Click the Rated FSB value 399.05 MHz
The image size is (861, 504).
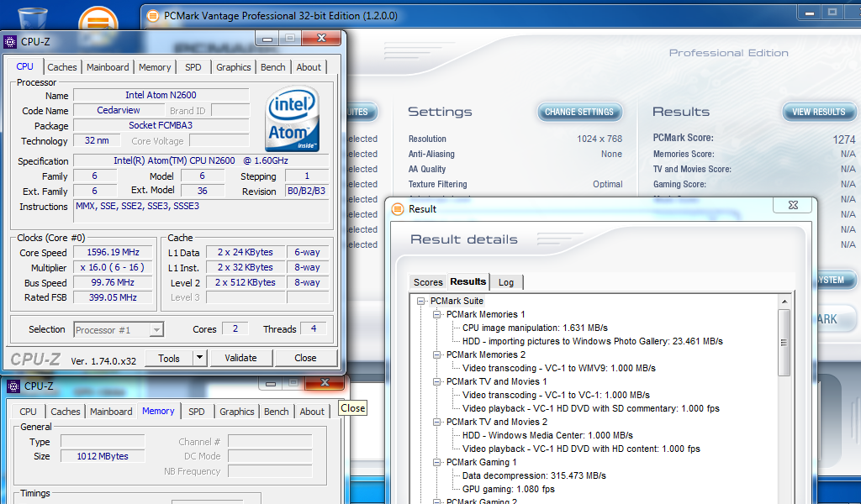click(x=114, y=297)
